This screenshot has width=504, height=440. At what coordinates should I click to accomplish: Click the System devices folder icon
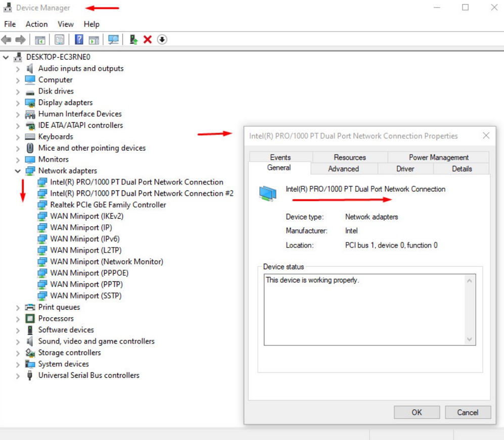(30, 364)
